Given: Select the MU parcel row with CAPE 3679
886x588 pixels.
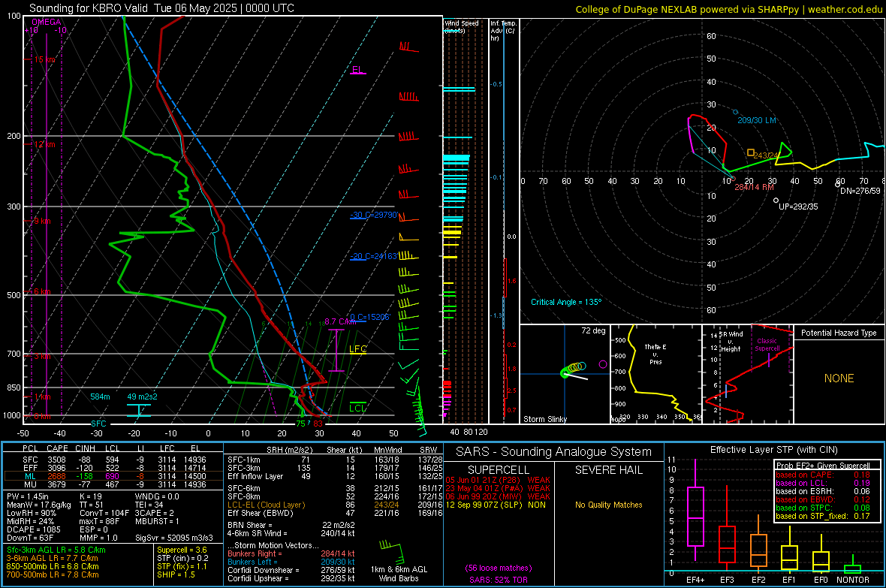Looking at the screenshot, I should [x=113, y=484].
